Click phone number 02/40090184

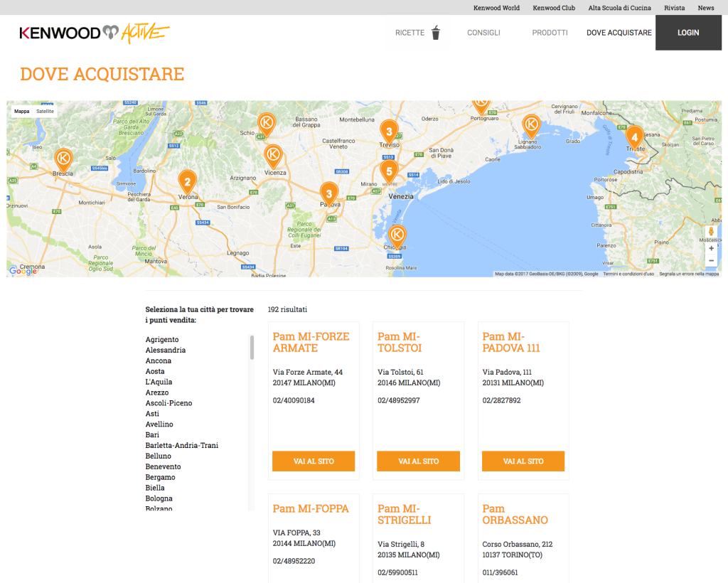pyautogui.click(x=294, y=400)
